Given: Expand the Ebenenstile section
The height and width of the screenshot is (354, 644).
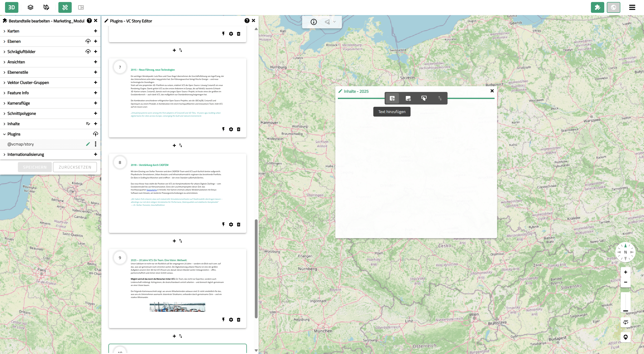Looking at the screenshot, I should tap(4, 72).
